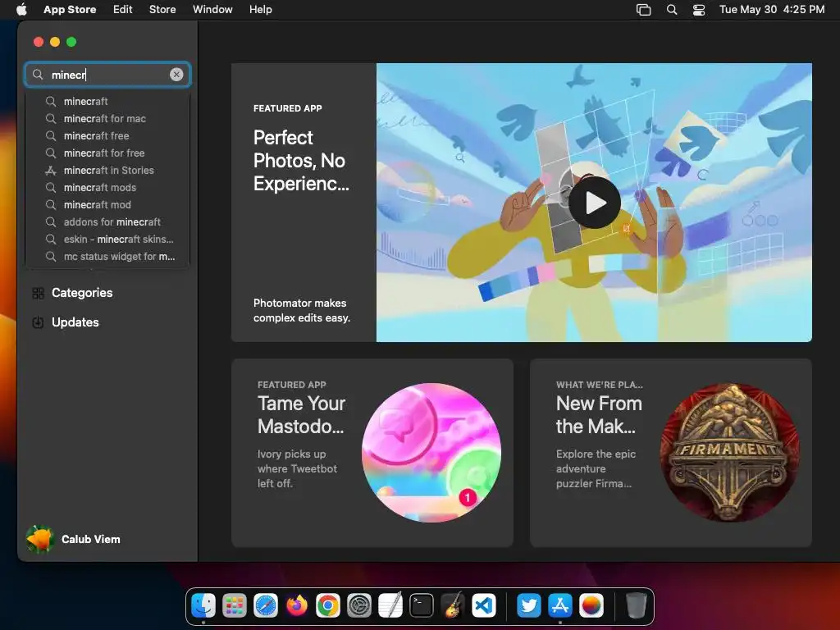This screenshot has width=840, height=630.
Task: Open the Help menu
Action: 260,9
